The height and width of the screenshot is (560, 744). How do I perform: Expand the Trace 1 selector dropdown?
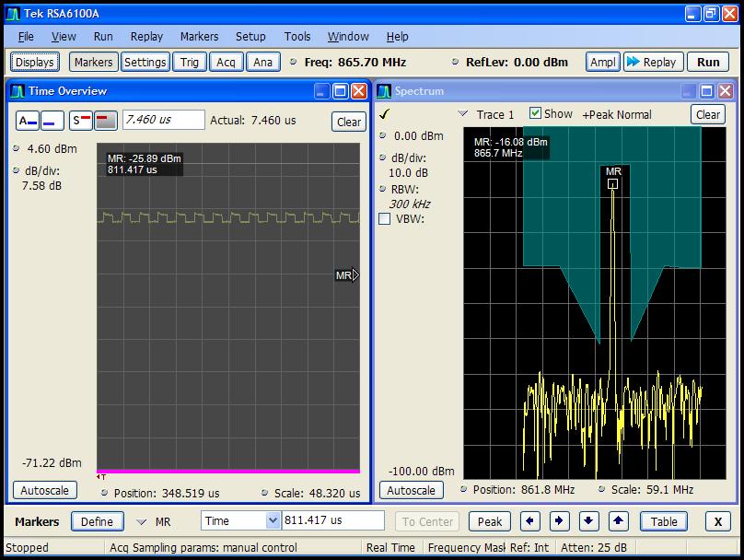(x=463, y=114)
